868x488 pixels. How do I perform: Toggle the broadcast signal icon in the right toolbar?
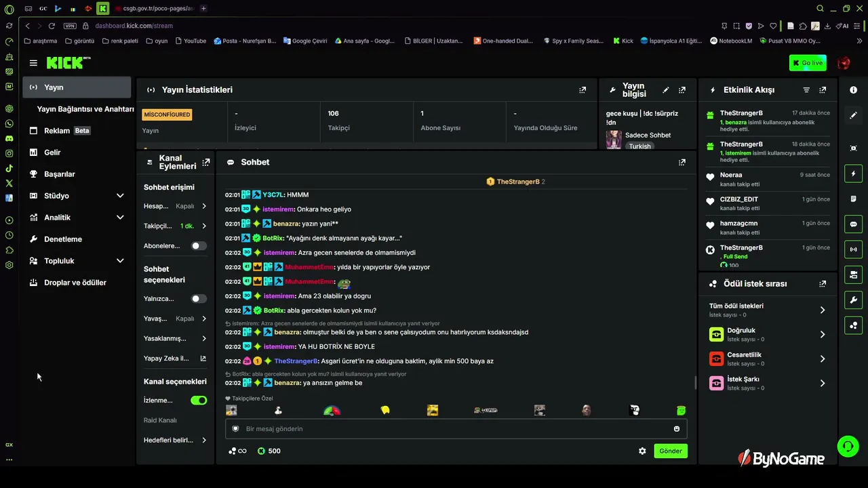click(853, 249)
